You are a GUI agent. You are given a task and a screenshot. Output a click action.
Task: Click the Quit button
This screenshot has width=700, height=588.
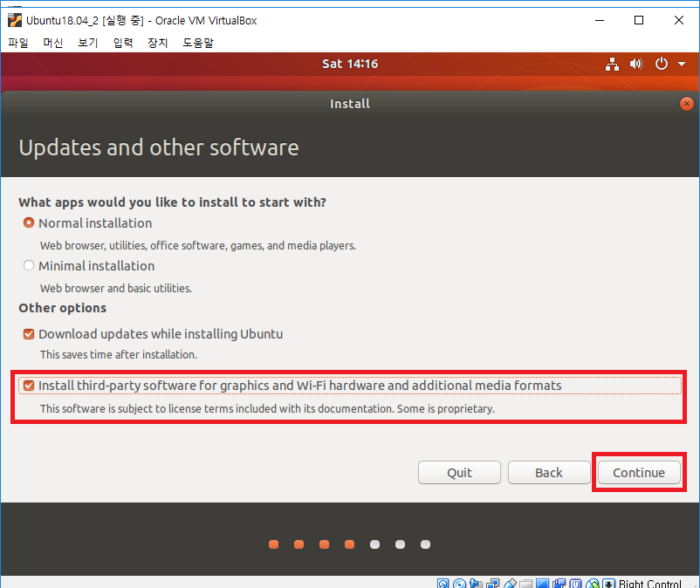[x=459, y=473]
